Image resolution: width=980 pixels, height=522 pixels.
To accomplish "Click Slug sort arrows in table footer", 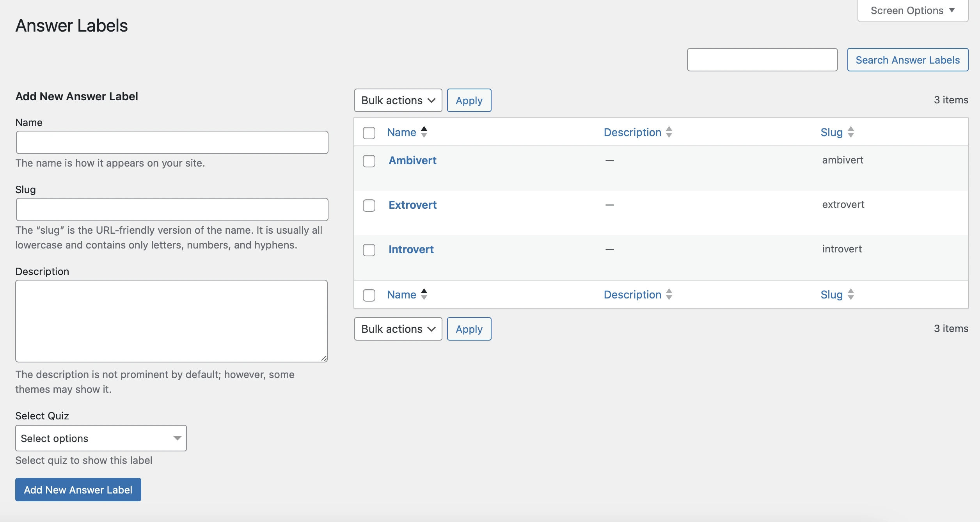I will tap(851, 295).
